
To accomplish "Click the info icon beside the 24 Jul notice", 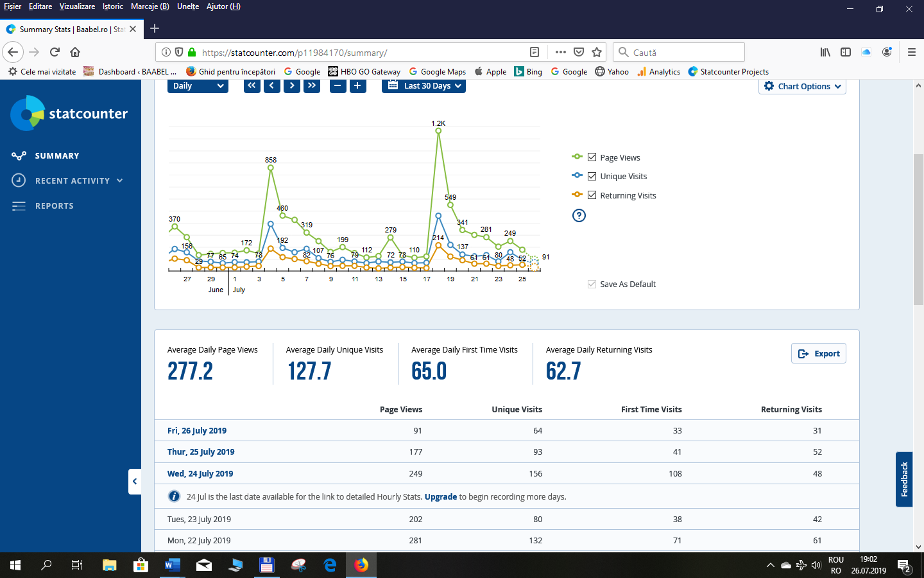I will click(174, 496).
